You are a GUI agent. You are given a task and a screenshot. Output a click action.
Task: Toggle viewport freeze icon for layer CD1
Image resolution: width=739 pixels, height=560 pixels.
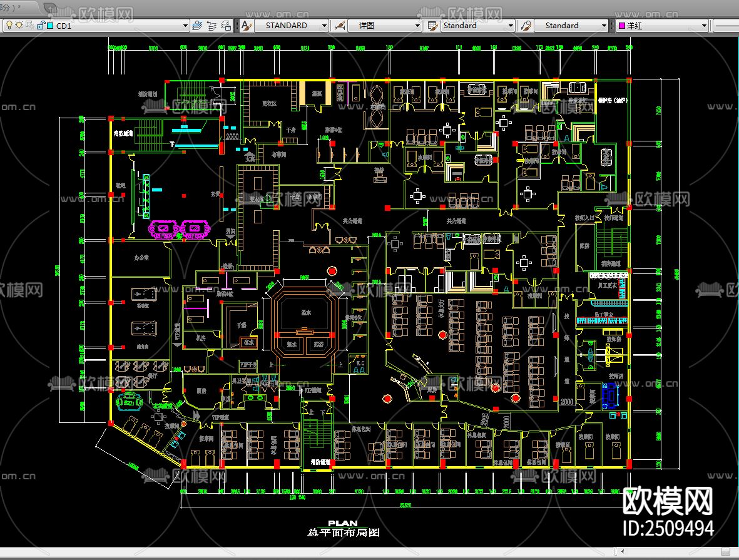pyautogui.click(x=29, y=25)
